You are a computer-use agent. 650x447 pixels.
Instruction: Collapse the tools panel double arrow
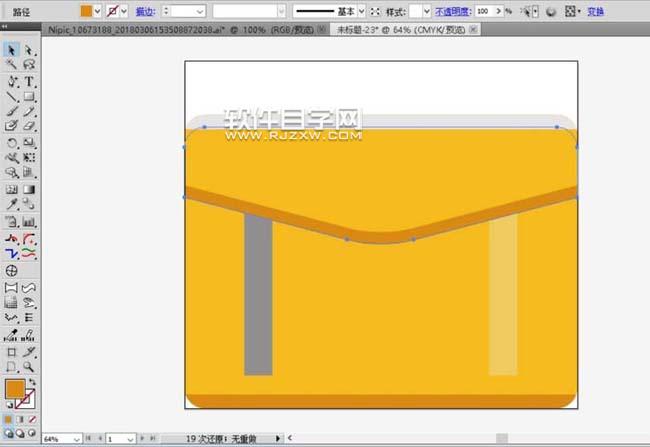(5, 26)
